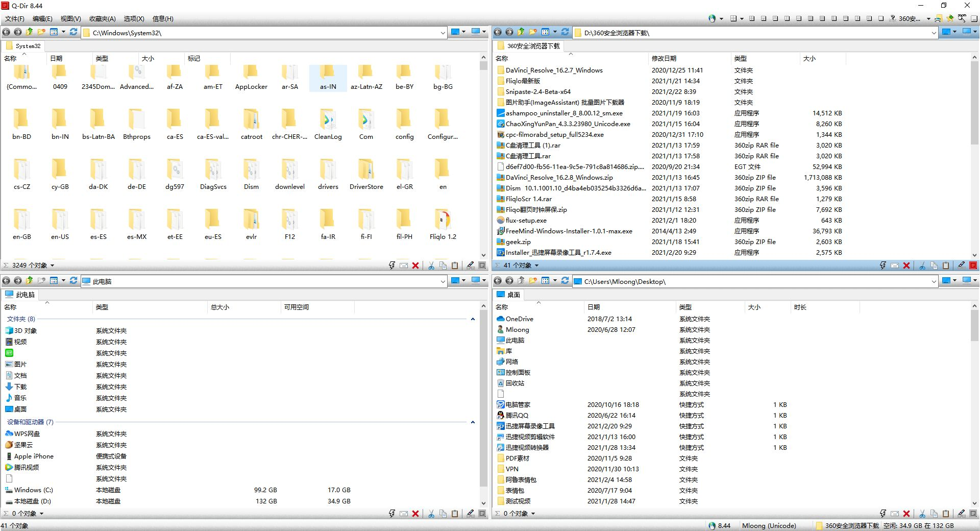Screen dimensions: 980x531
Task: Select the 腾讯QQ shortcut in the 桌面 pane
Action: (512, 416)
